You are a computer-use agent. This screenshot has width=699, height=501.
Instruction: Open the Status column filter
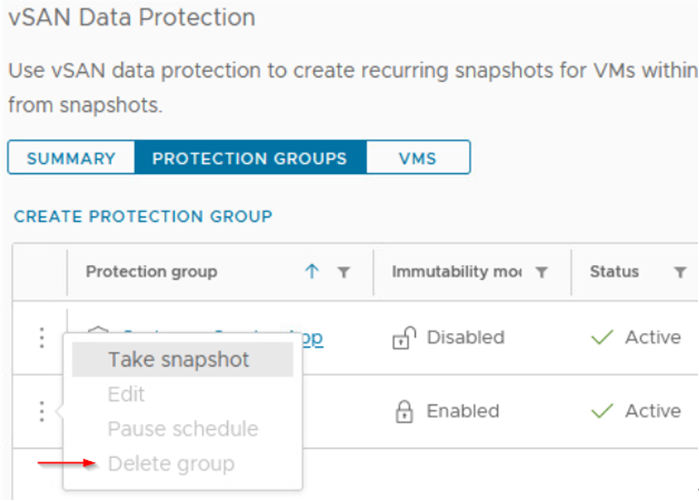click(x=680, y=272)
